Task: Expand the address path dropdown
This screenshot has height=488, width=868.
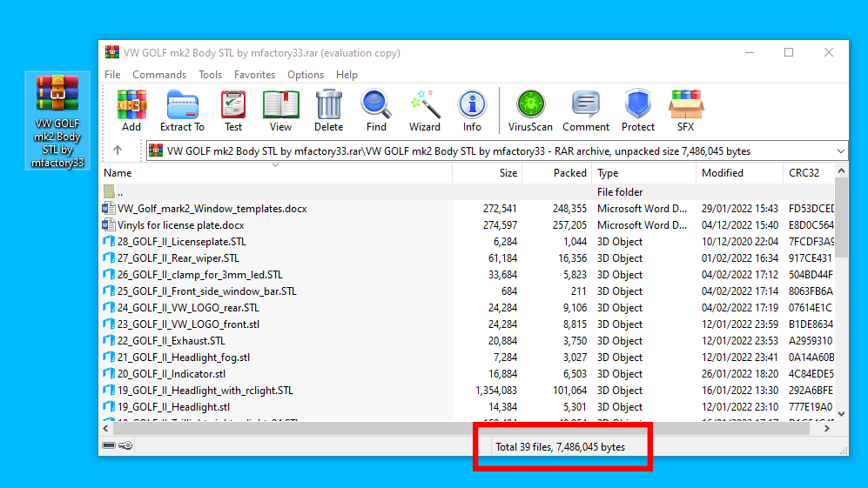Action: (840, 151)
